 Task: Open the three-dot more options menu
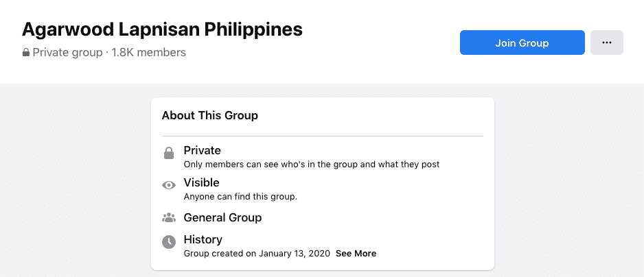pyautogui.click(x=607, y=43)
